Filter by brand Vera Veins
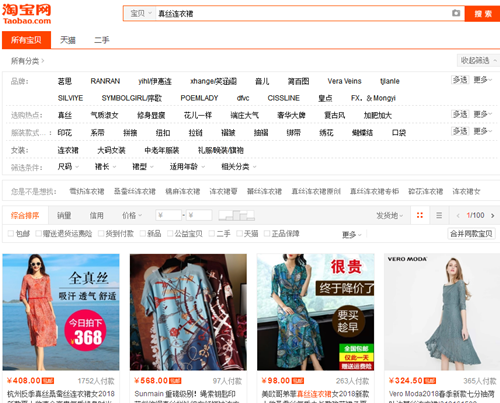This screenshot has height=403, width=500. pyautogui.click(x=344, y=81)
